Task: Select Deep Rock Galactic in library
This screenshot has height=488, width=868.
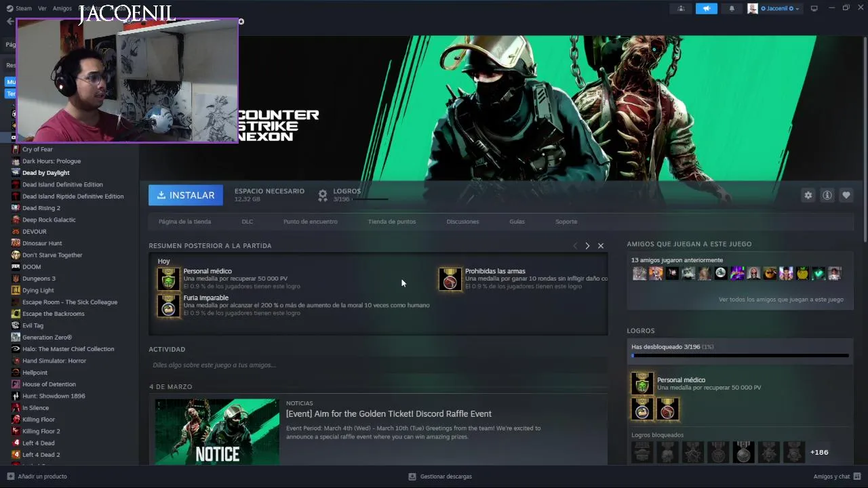Action: point(49,220)
